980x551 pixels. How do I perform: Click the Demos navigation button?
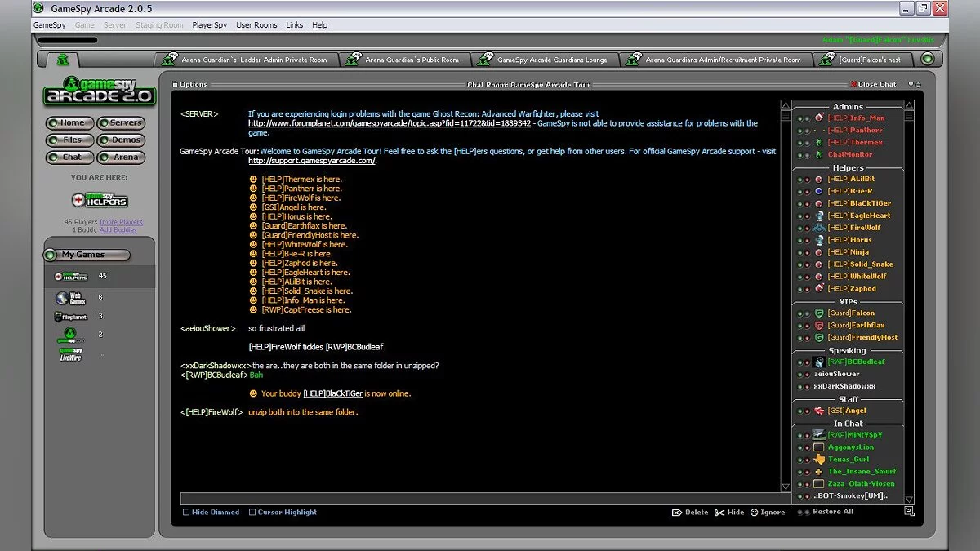click(122, 140)
